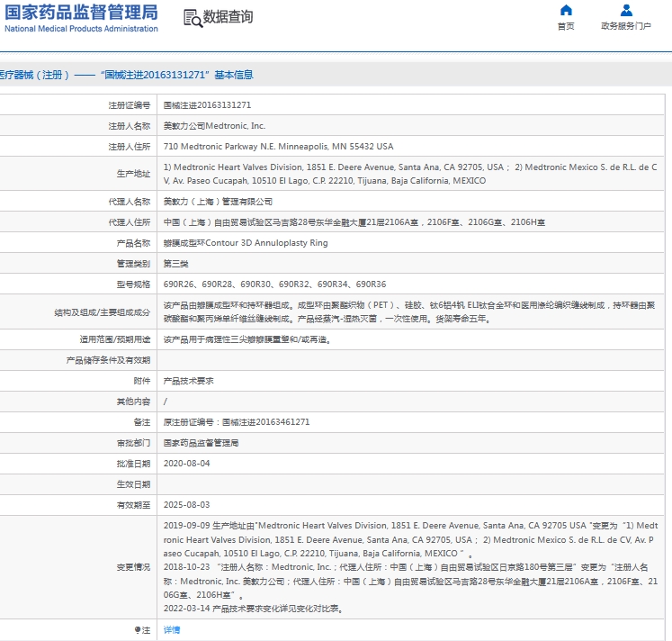Click the 注册证编号 row label
Viewport: 672px width, 641px height.
[129, 105]
